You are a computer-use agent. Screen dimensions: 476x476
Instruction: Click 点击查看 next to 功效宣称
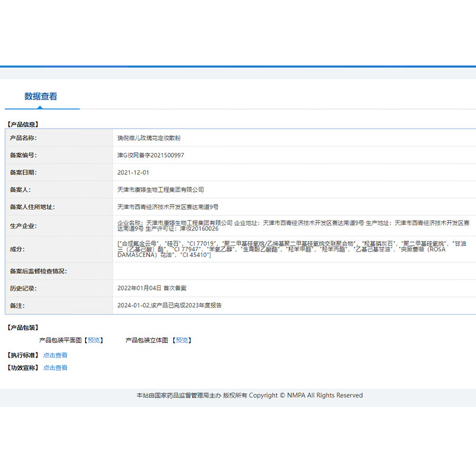(x=55, y=368)
